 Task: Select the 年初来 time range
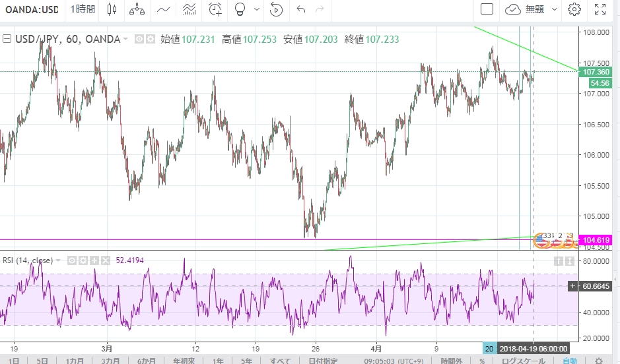click(184, 361)
